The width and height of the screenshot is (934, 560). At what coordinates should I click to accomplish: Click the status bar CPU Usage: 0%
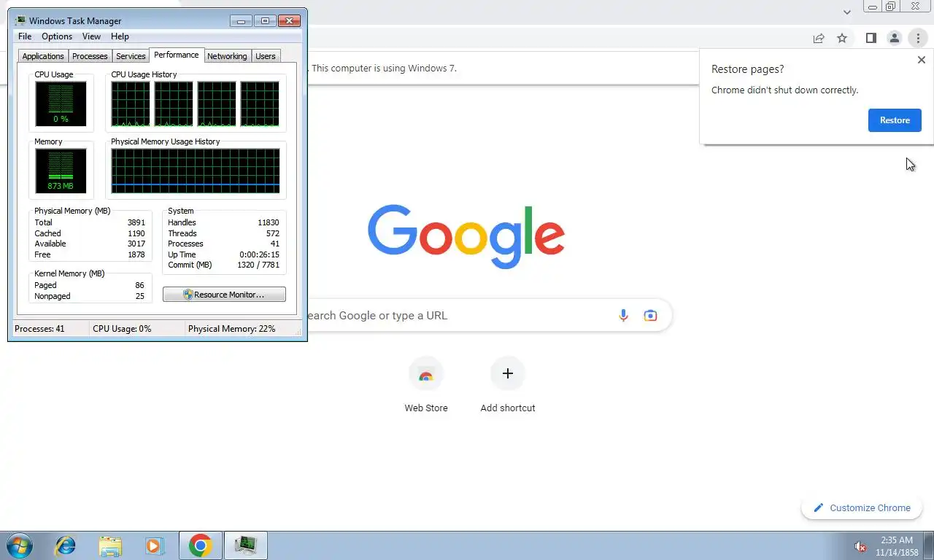coord(122,329)
